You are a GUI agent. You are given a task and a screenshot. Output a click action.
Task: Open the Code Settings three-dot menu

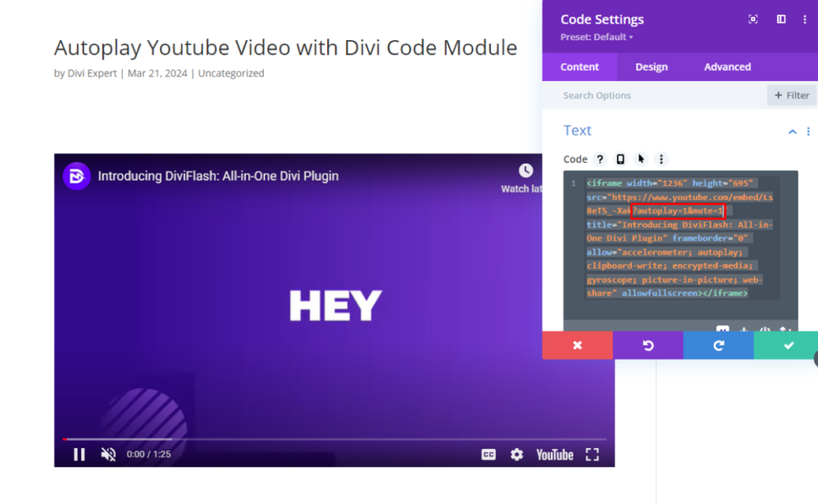click(805, 19)
